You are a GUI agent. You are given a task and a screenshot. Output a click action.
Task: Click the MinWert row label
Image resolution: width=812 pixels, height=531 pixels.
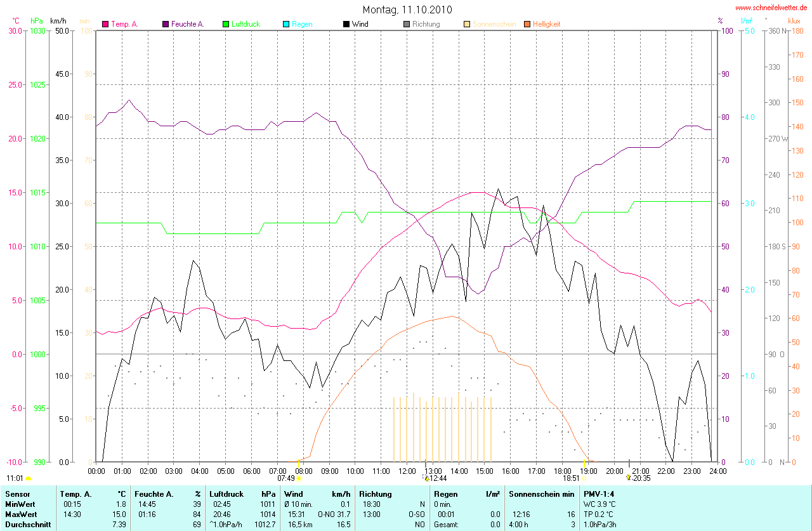tap(20, 504)
